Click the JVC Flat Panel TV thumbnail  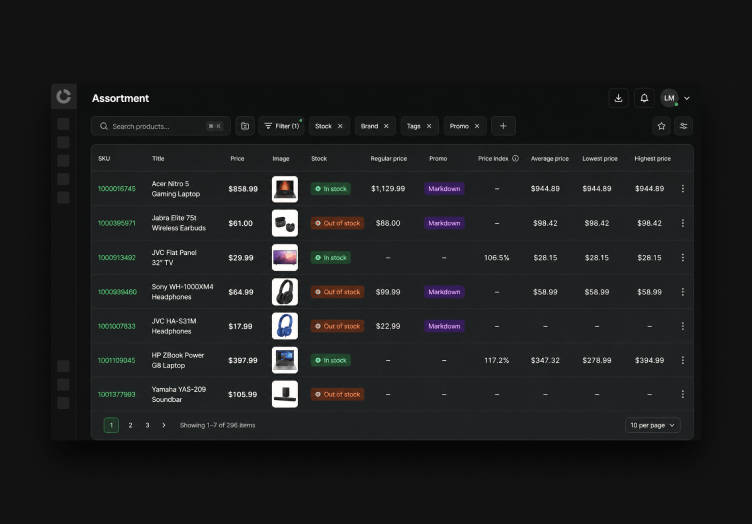[285, 257]
